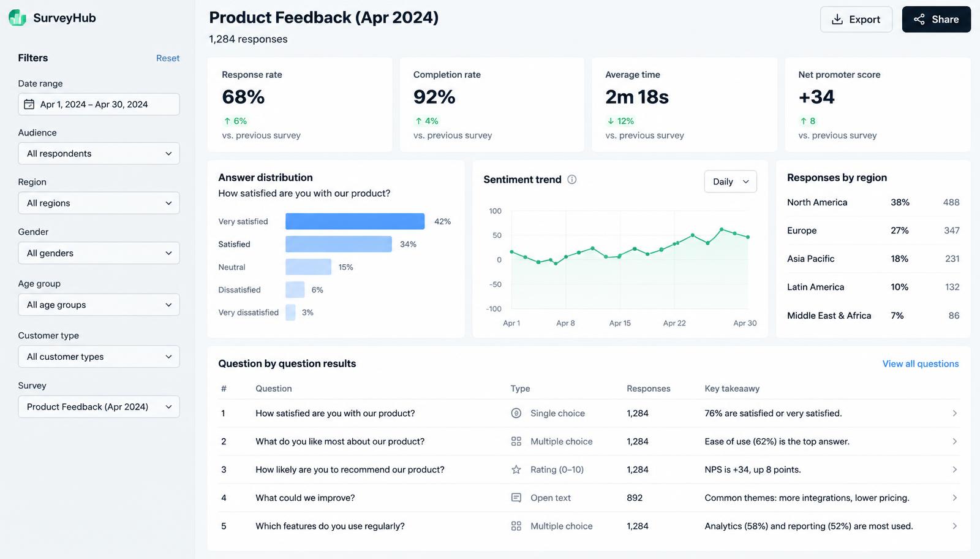Click the Responses column header
This screenshot has height=559, width=980.
648,389
